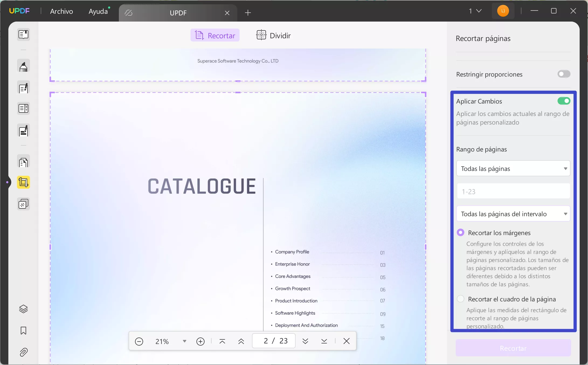Jump to the last page

[x=324, y=341]
